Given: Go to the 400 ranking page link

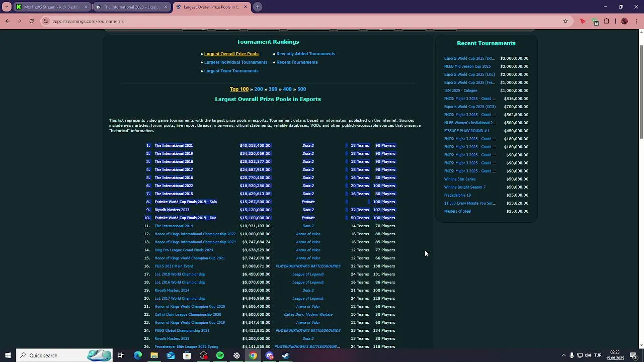Looking at the screenshot, I should coord(287,89).
